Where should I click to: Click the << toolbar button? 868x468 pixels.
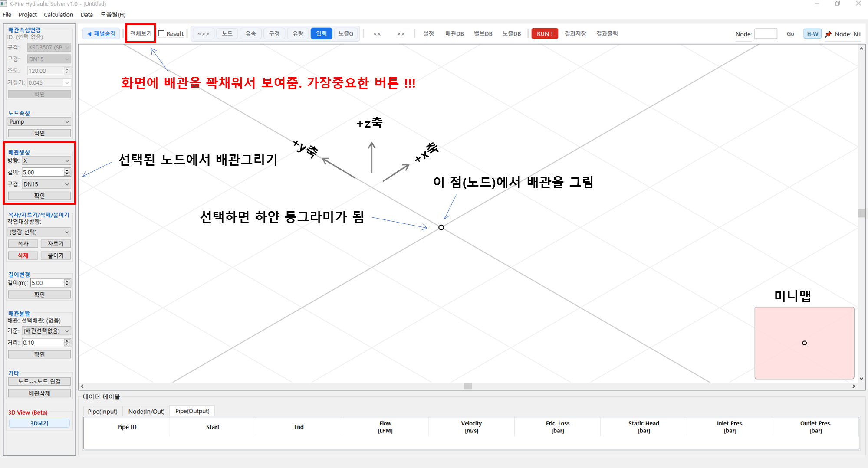[x=377, y=34]
